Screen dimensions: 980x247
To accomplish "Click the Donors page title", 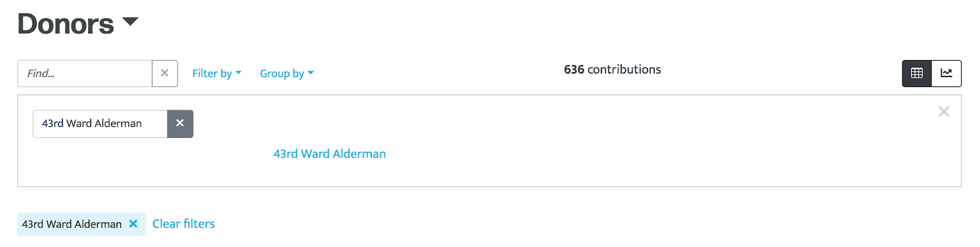I will (x=66, y=24).
